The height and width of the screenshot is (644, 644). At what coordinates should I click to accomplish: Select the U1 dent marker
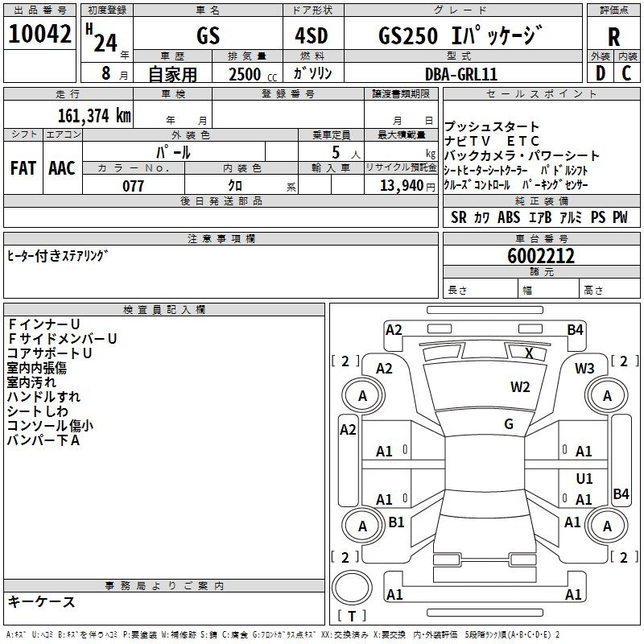(584, 479)
